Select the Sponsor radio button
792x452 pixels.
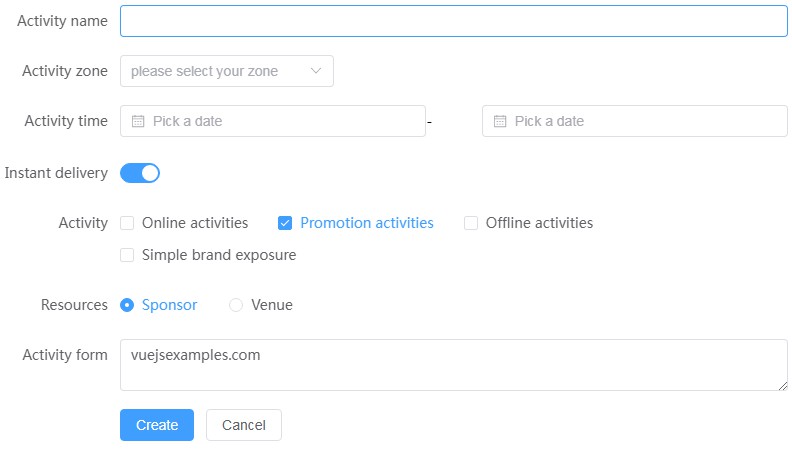tap(127, 305)
